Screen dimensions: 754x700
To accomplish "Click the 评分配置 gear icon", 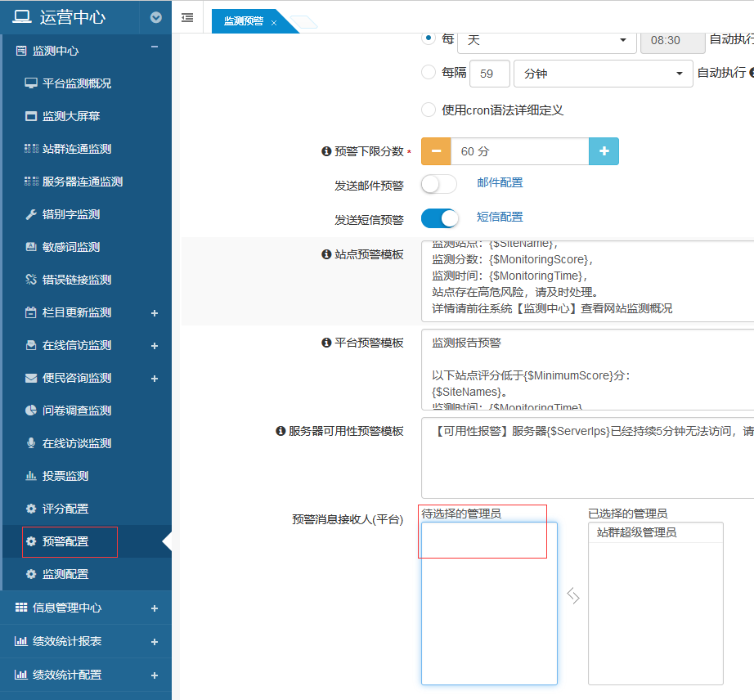I will [31, 509].
